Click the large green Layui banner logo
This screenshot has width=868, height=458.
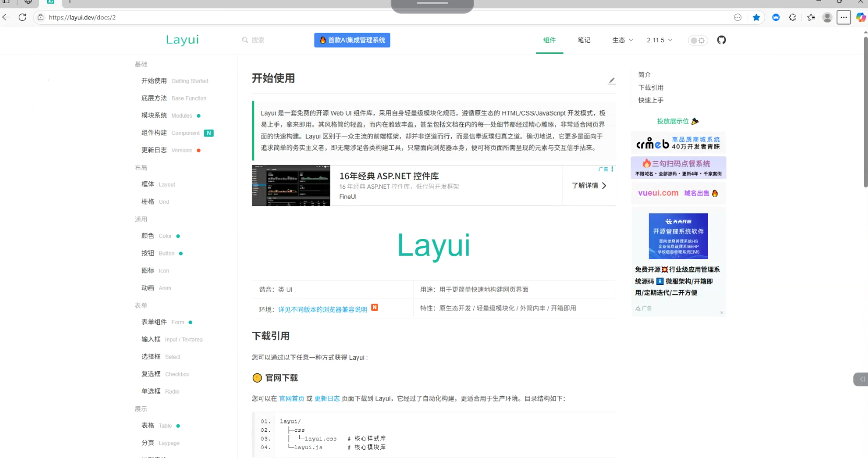tap(433, 246)
